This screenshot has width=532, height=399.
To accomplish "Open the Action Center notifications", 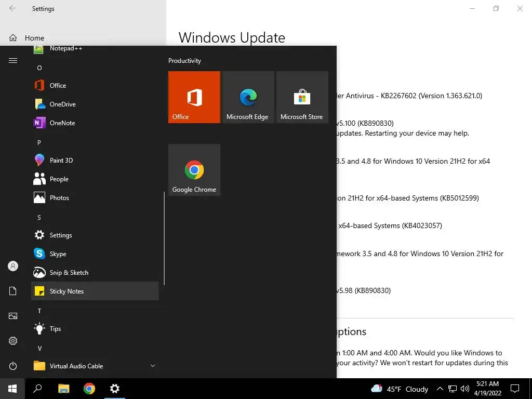I will (x=515, y=389).
